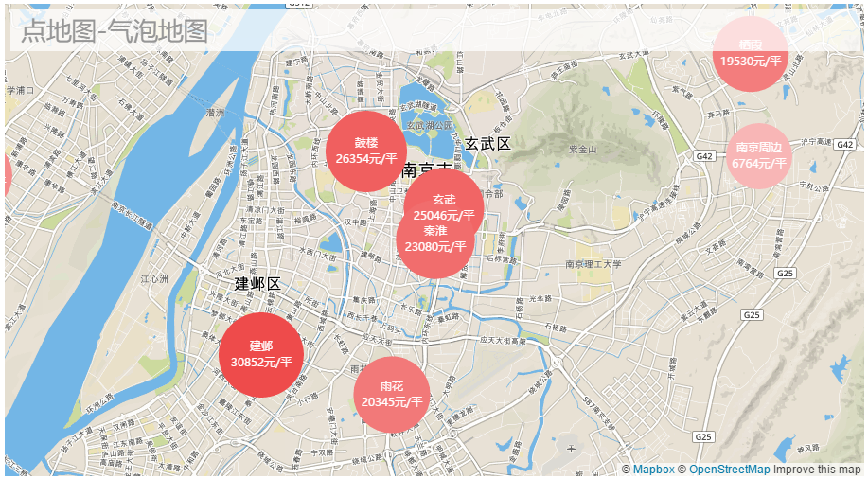Click the 潜洲 label in the river
The width and height of the screenshot is (868, 479).
pyautogui.click(x=215, y=113)
